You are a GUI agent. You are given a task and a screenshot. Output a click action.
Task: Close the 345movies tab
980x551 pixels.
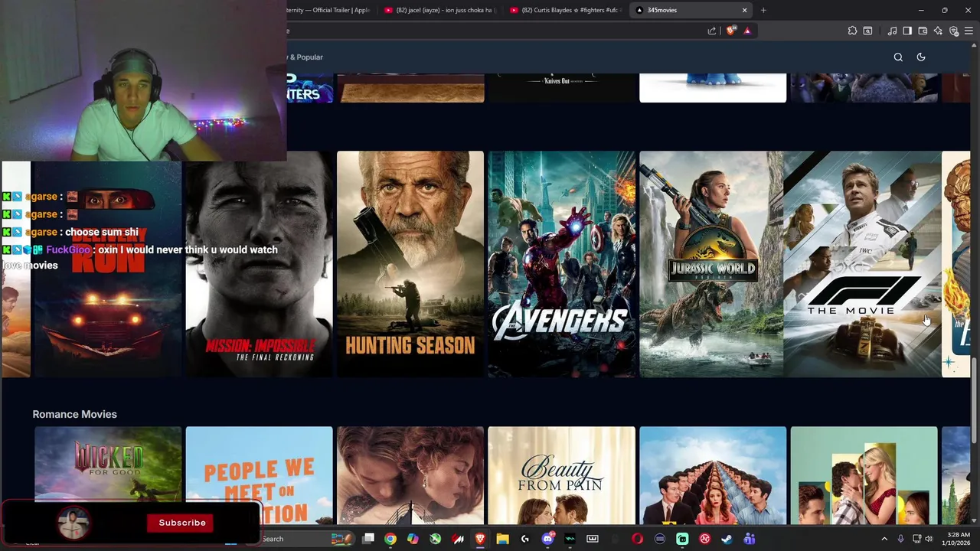click(x=744, y=10)
